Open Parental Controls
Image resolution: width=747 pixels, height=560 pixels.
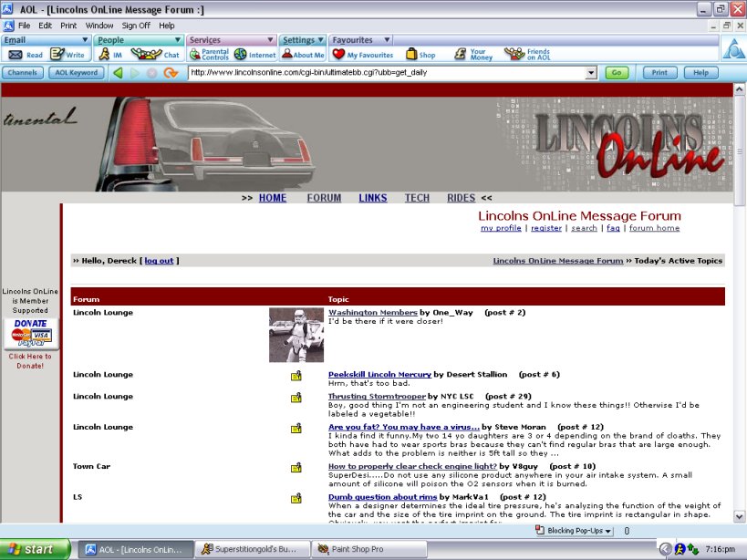click(x=209, y=55)
